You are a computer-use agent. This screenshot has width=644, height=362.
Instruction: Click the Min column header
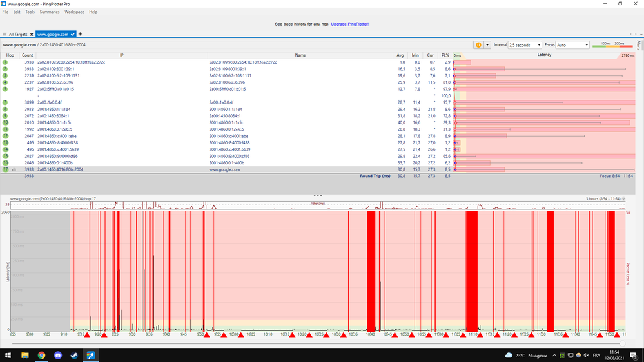pos(415,55)
